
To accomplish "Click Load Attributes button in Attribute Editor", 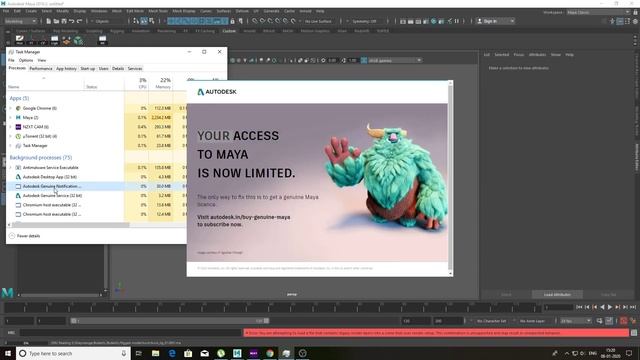I will click(x=557, y=295).
